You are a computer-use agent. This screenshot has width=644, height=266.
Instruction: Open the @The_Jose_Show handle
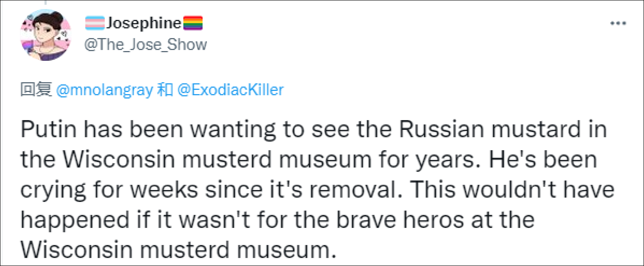[x=146, y=45]
